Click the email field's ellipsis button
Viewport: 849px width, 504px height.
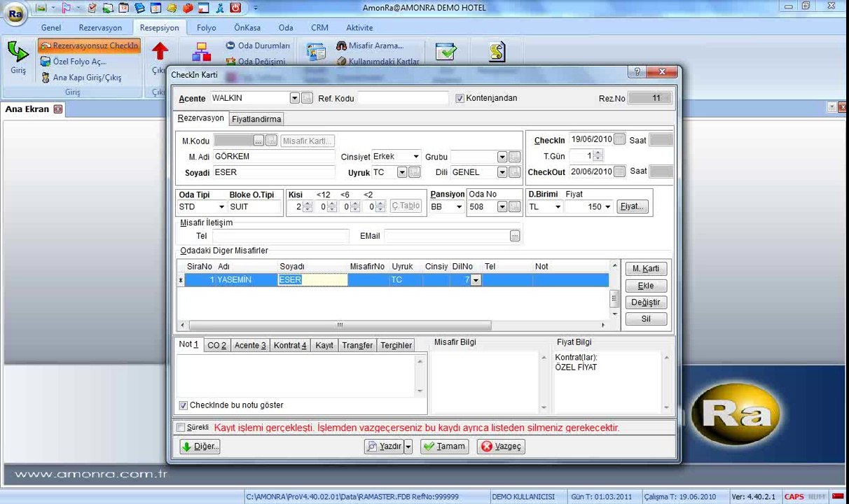click(515, 236)
